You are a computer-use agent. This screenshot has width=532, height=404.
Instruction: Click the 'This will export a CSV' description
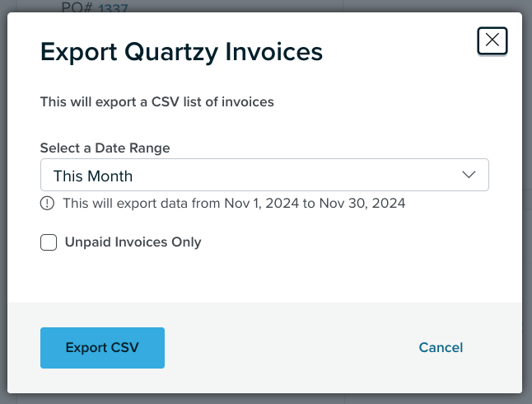tap(156, 102)
